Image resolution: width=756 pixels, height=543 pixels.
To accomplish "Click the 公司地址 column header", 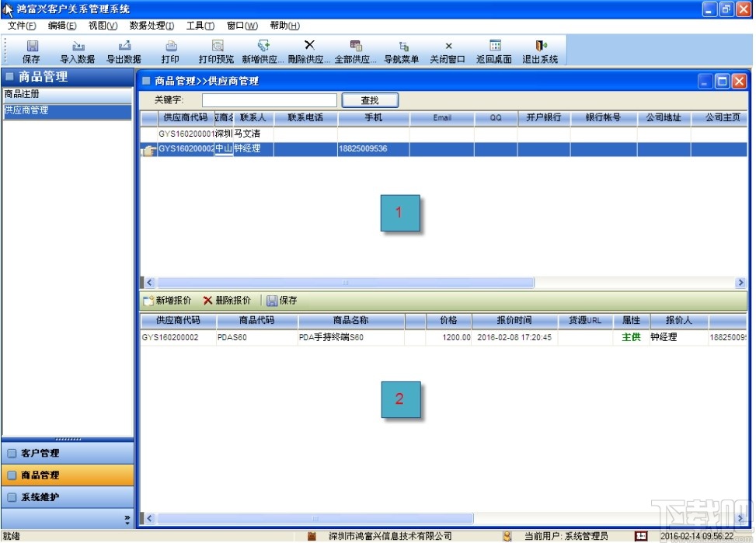I will (664, 117).
